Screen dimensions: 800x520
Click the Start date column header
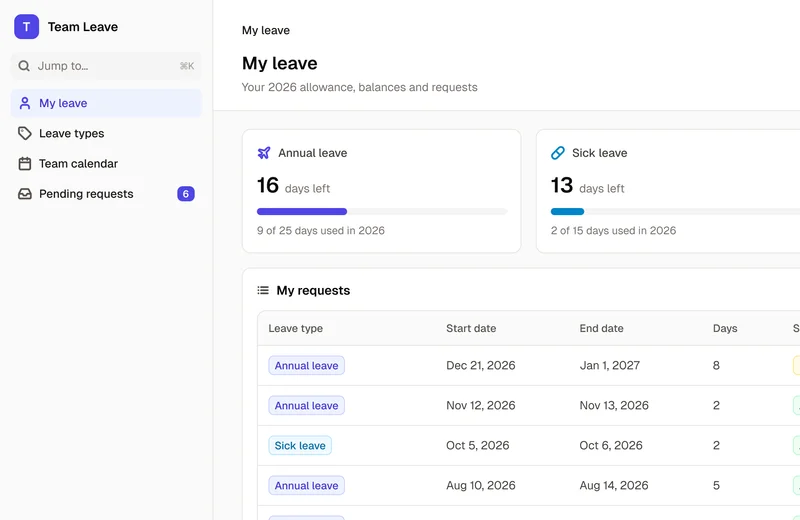471,328
